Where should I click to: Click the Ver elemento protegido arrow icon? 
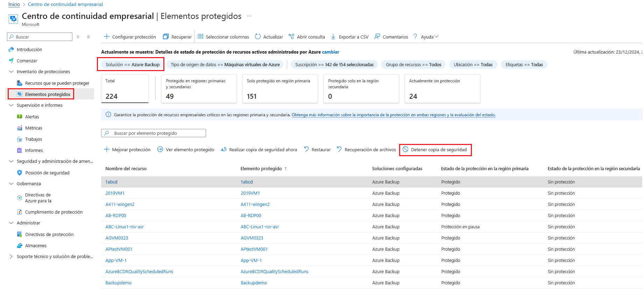(x=160, y=150)
